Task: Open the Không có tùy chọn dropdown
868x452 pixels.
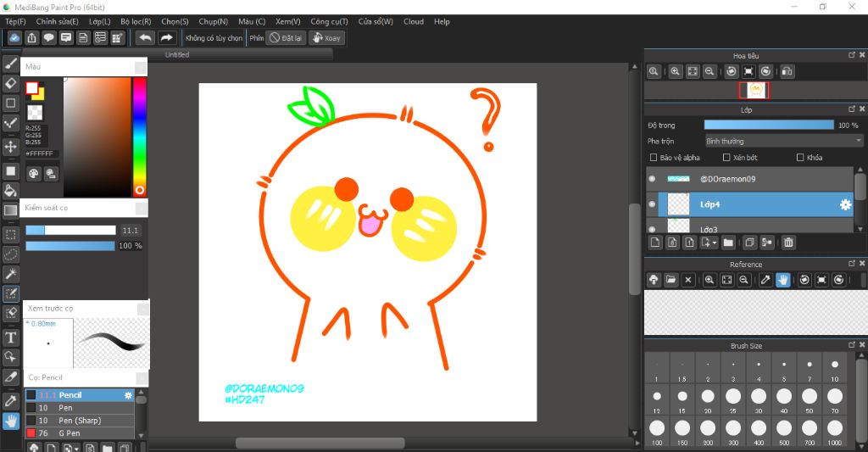Action: coord(214,38)
